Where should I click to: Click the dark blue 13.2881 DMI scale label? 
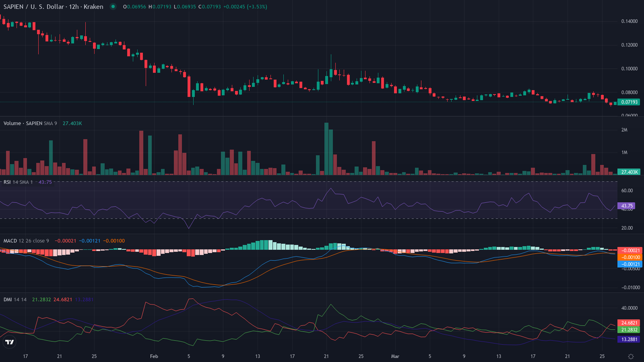(x=629, y=339)
